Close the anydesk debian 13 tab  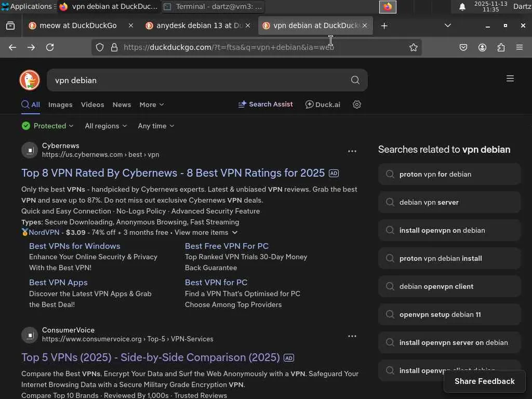coord(248,25)
